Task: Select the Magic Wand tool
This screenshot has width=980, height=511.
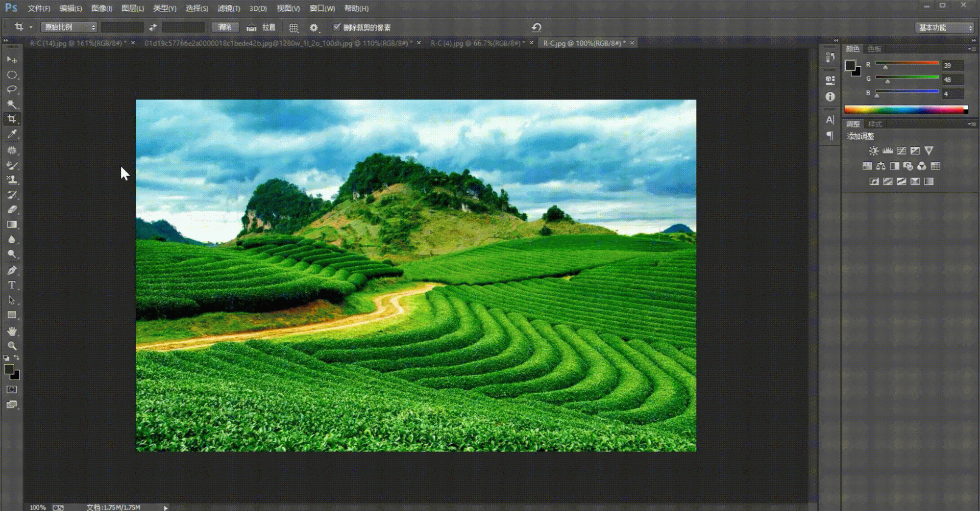Action: pyautogui.click(x=12, y=104)
